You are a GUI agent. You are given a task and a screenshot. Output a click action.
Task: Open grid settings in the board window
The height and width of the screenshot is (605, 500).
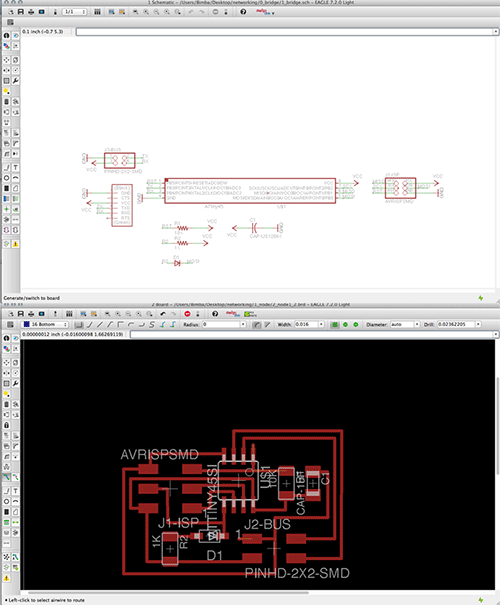click(x=10, y=324)
